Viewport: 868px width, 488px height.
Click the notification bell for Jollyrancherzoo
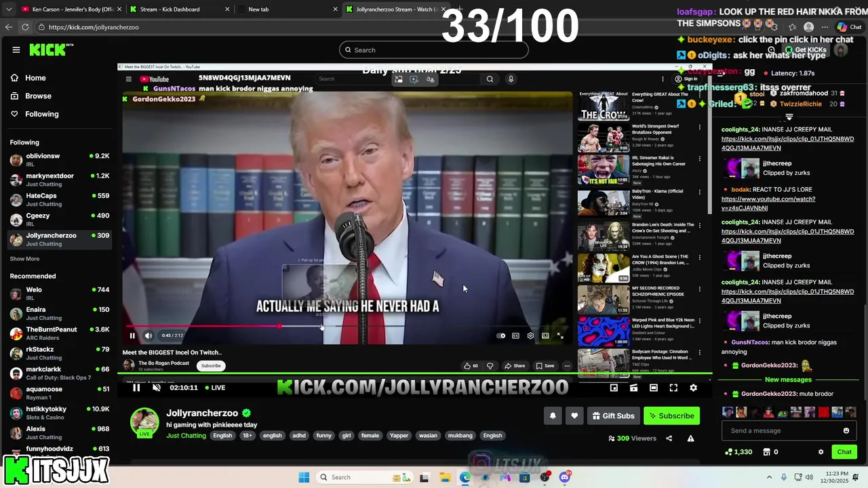(553, 415)
